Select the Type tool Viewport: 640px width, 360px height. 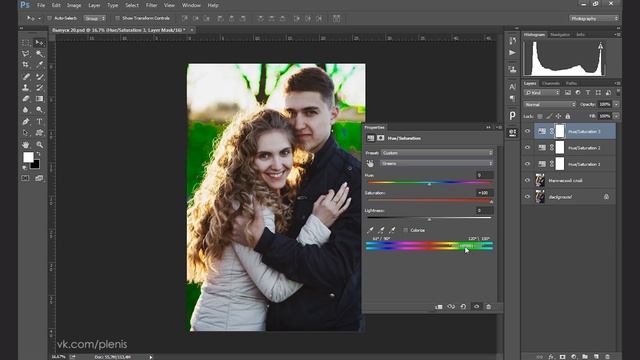click(39, 121)
